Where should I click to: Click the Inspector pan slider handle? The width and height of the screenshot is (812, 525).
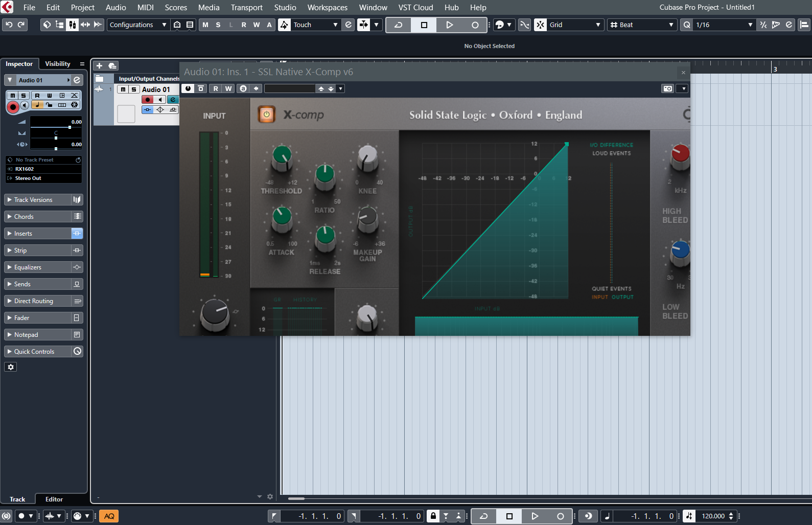click(x=56, y=138)
